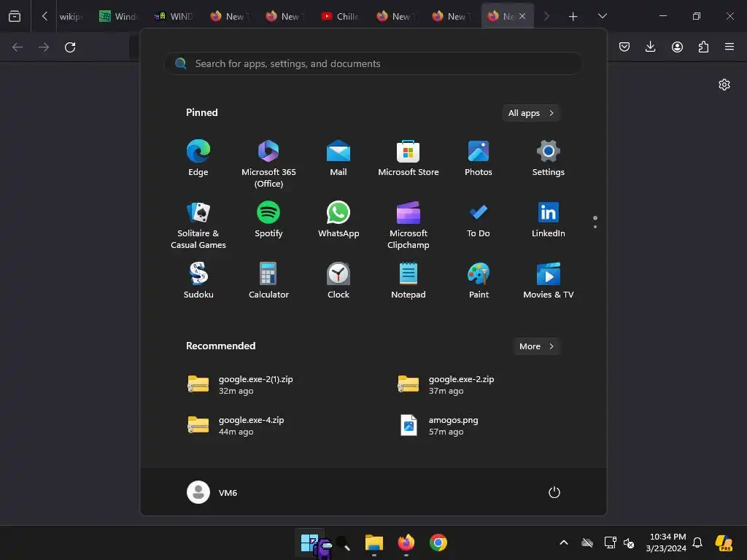
Task: Switch to the wikip tab in Firefox
Action: tap(71, 16)
